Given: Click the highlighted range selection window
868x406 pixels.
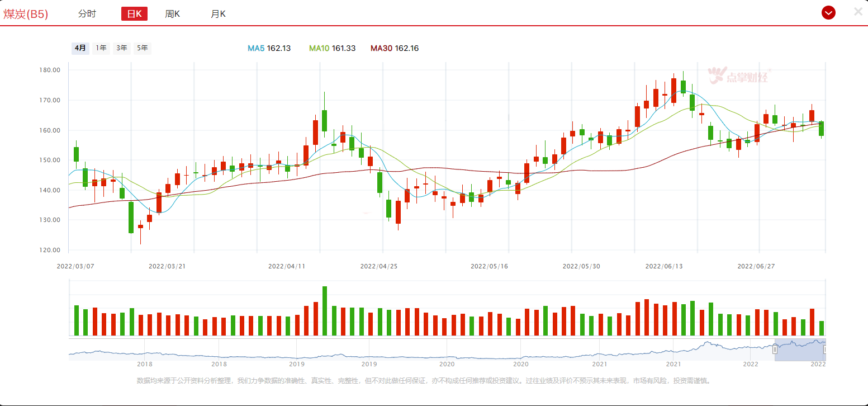Looking at the screenshot, I should click(x=800, y=350).
